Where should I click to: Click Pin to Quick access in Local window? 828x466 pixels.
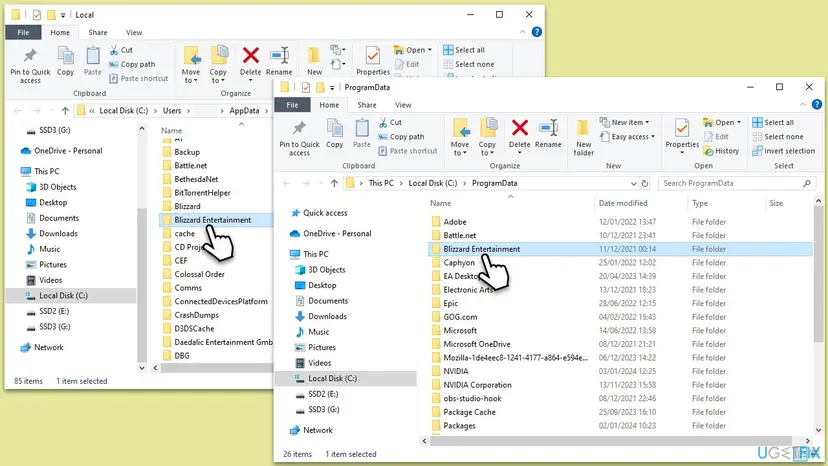(30, 66)
